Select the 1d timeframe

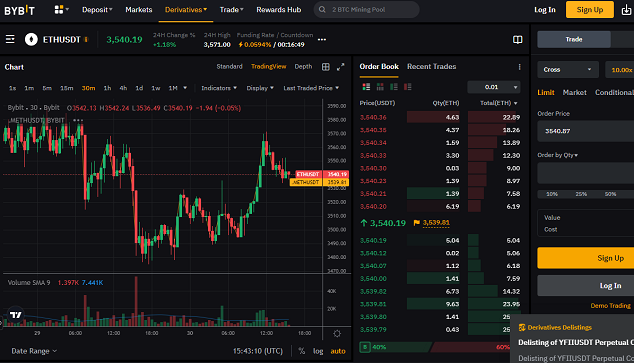[x=139, y=88]
